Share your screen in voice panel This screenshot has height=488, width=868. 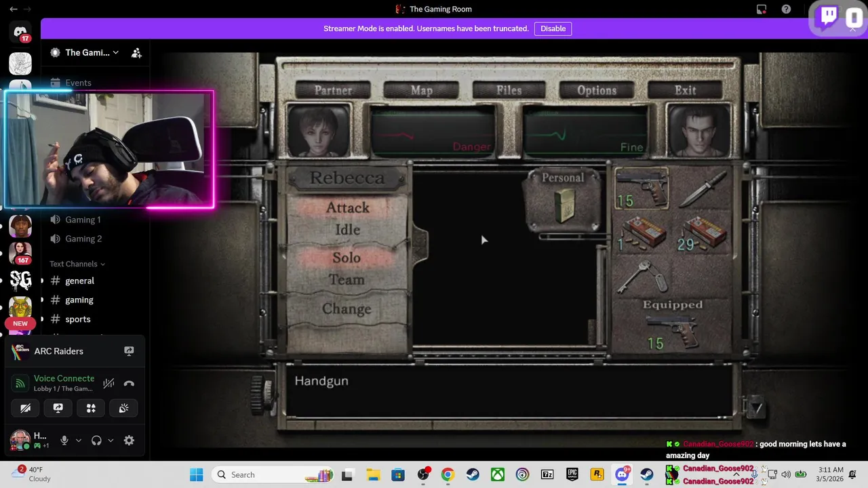click(58, 408)
